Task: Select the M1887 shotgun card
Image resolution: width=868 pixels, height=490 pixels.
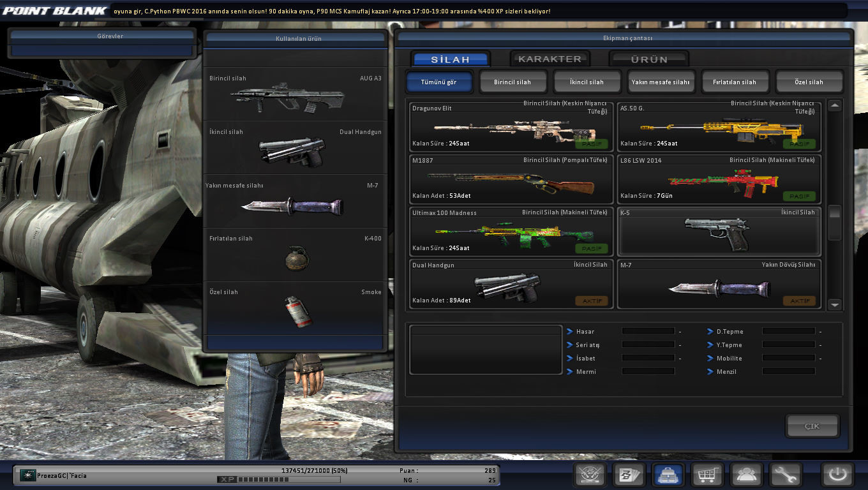Action: (511, 179)
